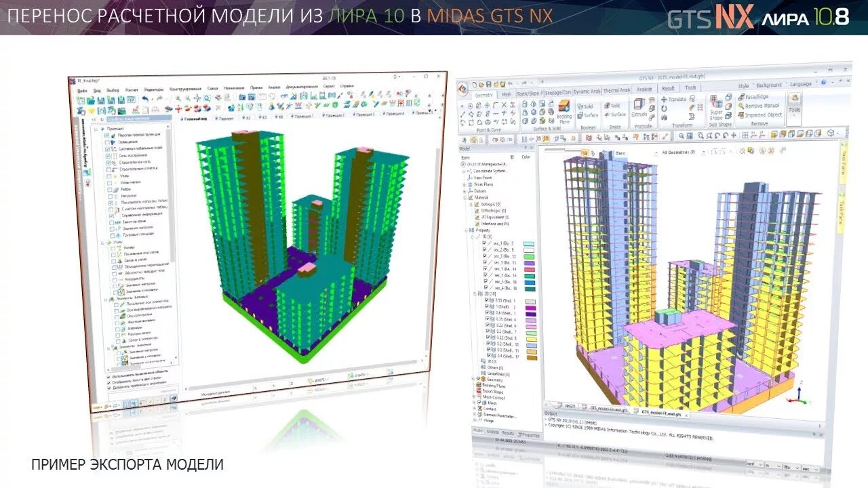Click the collapse arrows icon atop LIRA side panel
Viewport: 868px width, 488px height.
pyautogui.click(x=94, y=119)
